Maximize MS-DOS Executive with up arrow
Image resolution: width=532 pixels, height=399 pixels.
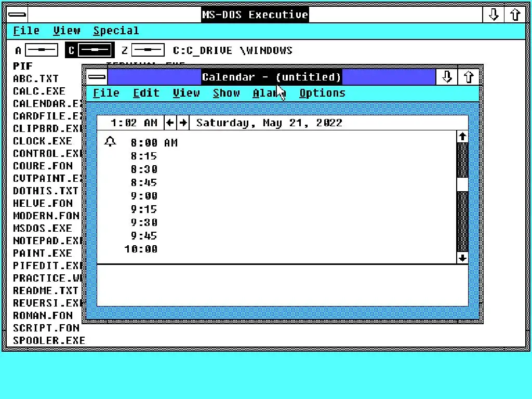(515, 15)
